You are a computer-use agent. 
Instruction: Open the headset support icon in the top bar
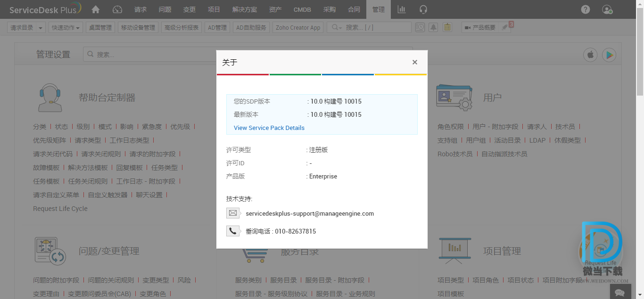423,9
